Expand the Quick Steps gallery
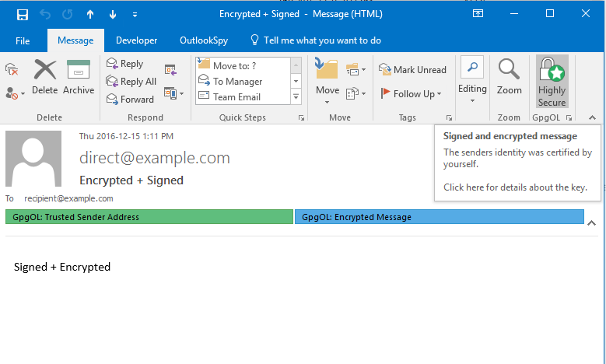 (296, 96)
